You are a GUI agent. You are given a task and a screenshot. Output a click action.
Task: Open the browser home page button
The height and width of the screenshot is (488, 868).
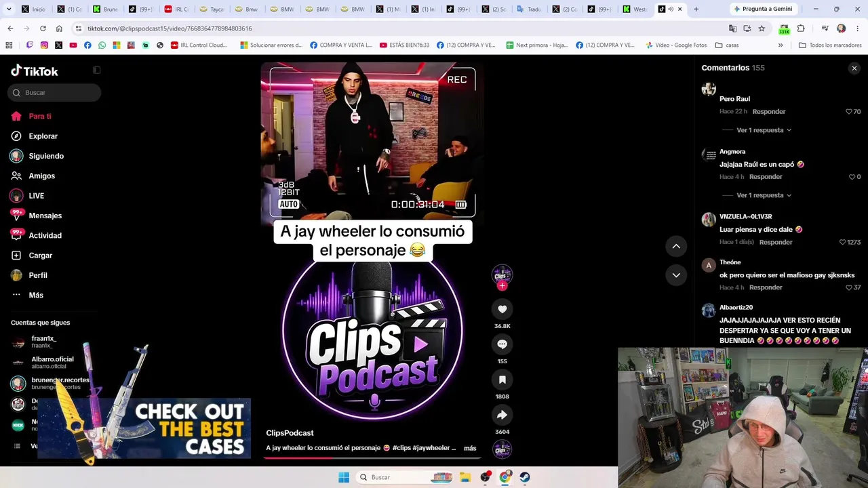coord(59,28)
